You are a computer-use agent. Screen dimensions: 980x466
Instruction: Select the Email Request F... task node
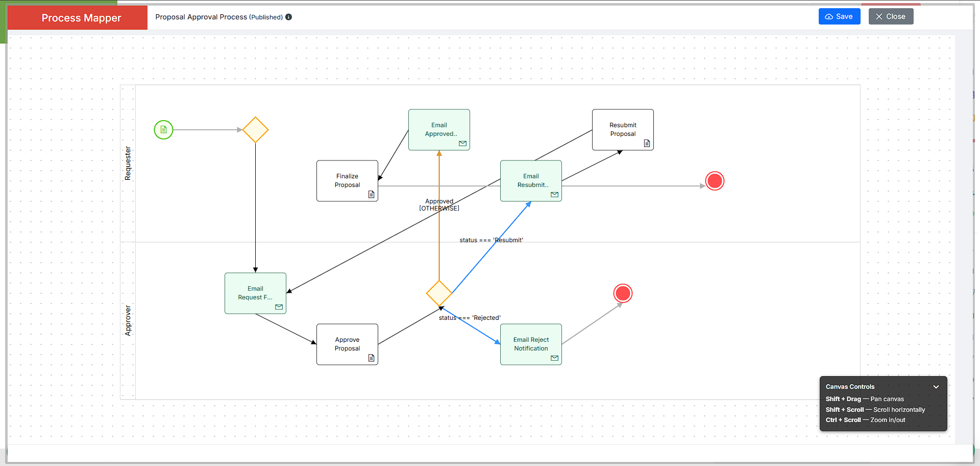[x=255, y=293]
